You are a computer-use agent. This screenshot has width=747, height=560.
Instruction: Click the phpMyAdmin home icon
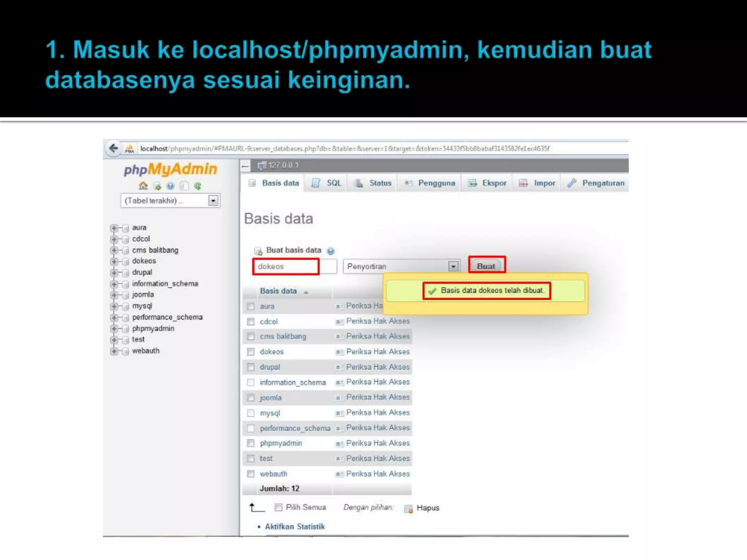pos(143,186)
